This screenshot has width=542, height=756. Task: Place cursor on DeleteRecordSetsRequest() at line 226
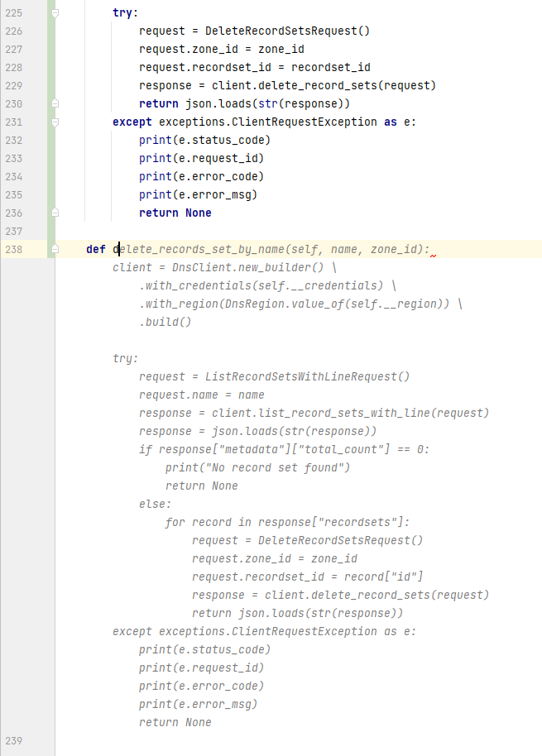[x=286, y=31]
